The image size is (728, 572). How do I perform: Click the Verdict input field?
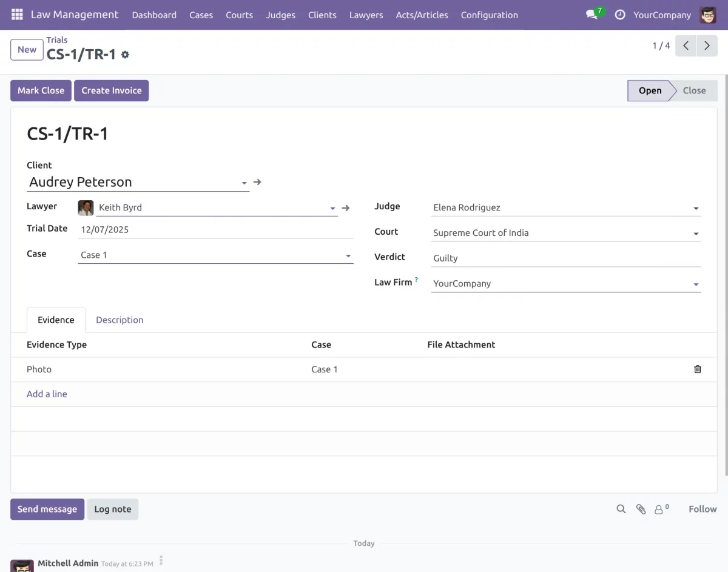click(565, 258)
